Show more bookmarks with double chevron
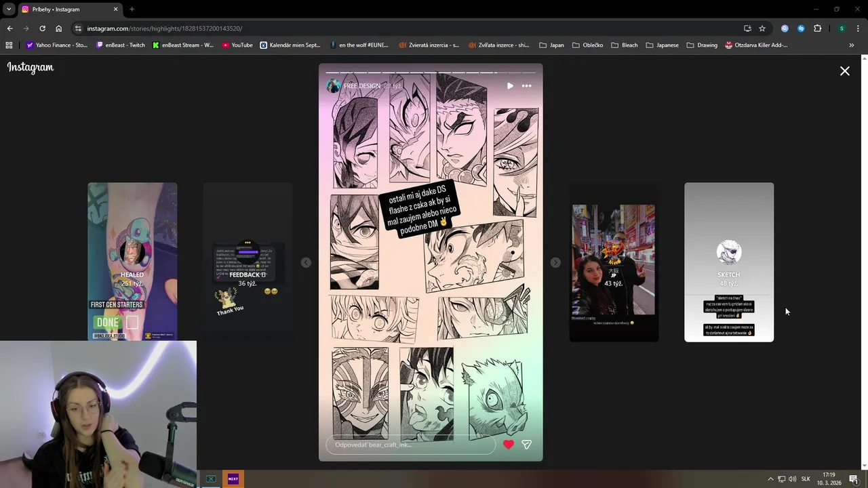The height and width of the screenshot is (488, 868). [x=852, y=45]
